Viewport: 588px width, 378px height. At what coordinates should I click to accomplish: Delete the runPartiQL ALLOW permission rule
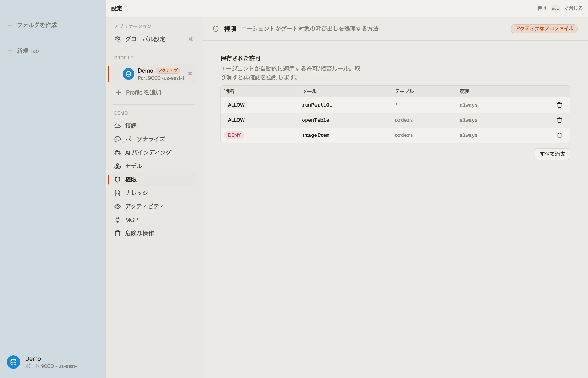point(559,105)
